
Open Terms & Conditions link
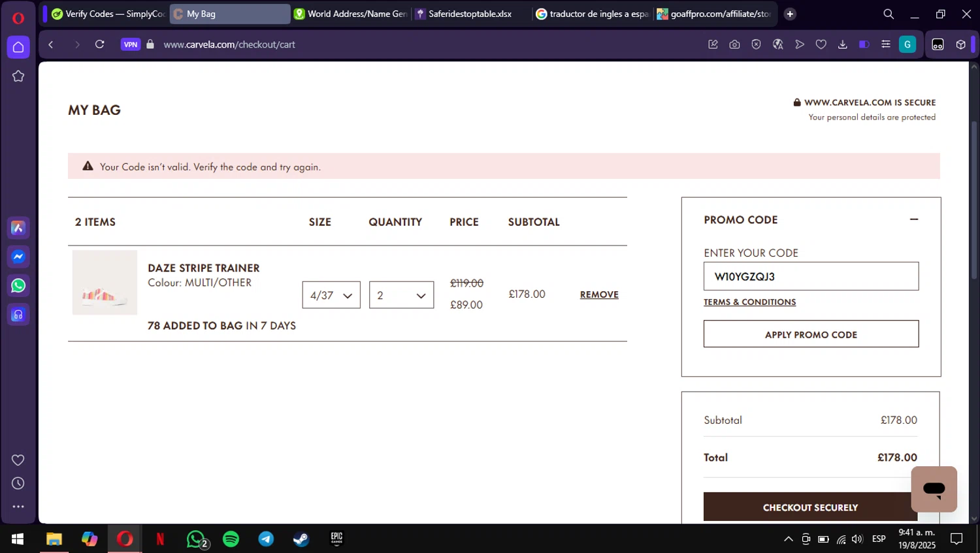749,302
